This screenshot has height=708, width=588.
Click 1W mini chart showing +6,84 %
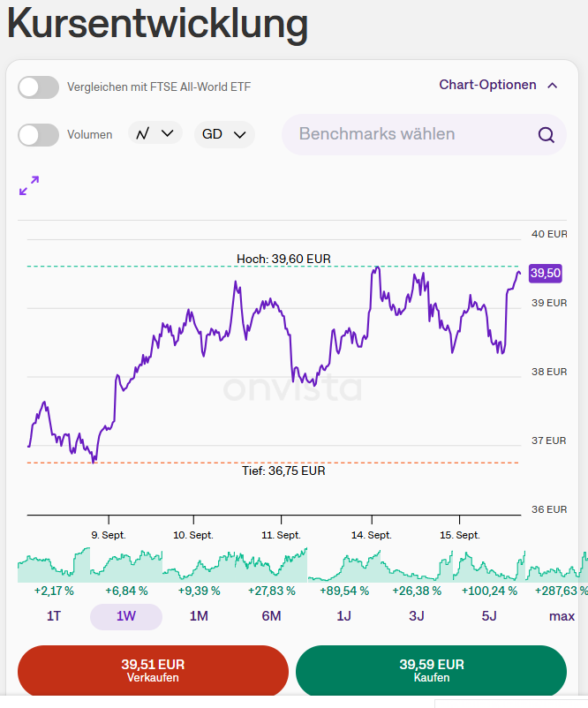coord(126,566)
